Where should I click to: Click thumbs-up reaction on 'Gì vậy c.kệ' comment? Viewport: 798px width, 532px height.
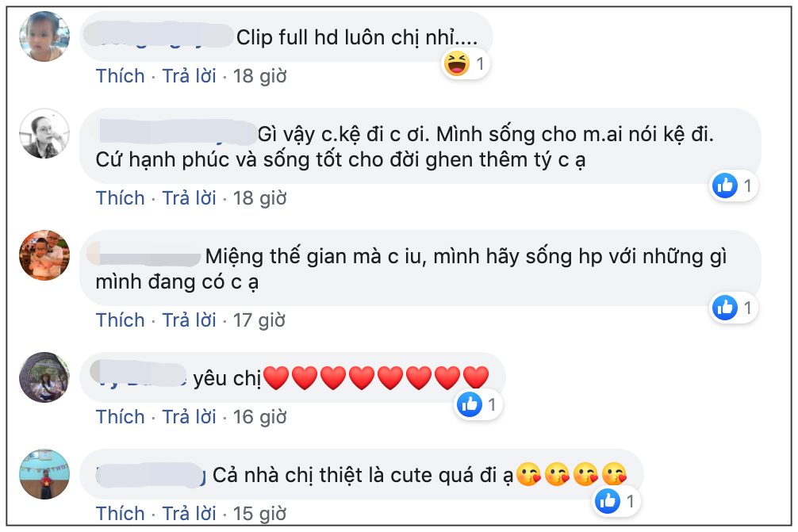click(725, 186)
